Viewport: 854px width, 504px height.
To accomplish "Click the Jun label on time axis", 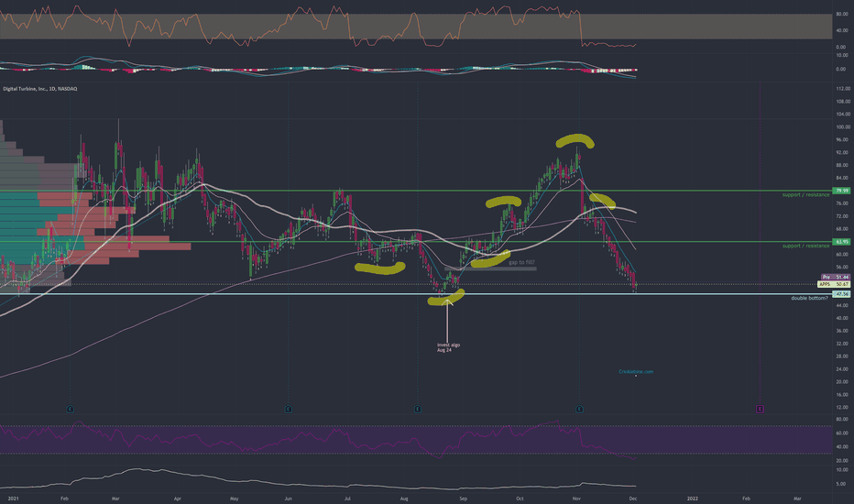I will click(x=288, y=498).
